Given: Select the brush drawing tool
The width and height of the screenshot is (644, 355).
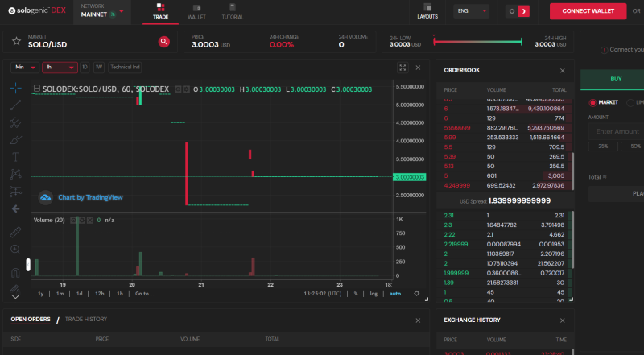Looking at the screenshot, I should (15, 140).
